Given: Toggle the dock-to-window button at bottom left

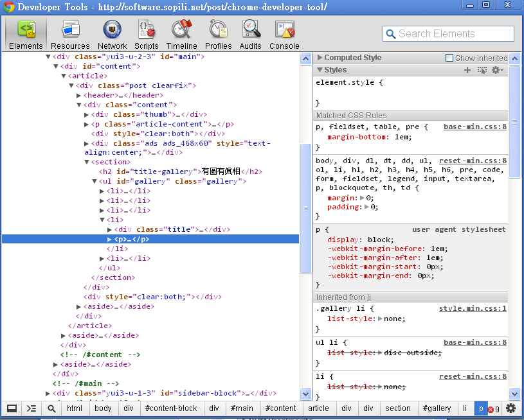Looking at the screenshot, I should pyautogui.click(x=12, y=408).
